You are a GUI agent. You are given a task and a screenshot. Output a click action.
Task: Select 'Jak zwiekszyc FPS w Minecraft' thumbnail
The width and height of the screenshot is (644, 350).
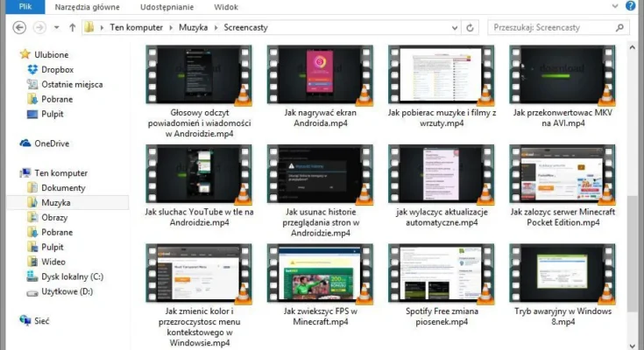(320, 274)
